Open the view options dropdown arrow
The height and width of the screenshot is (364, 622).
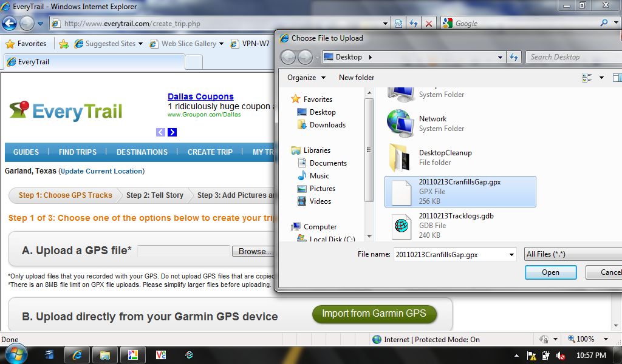(602, 78)
